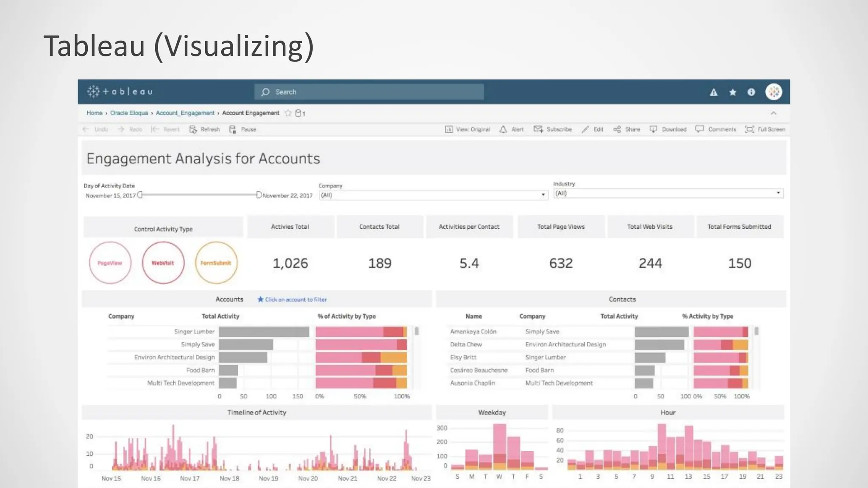Click the Click an account to filter hint
Image resolution: width=868 pixels, height=488 pixels.
(x=292, y=299)
